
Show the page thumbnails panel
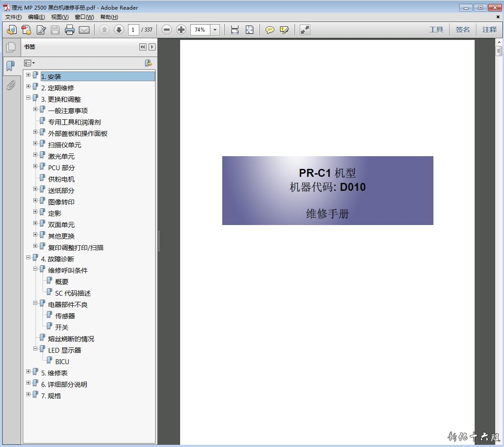point(11,47)
